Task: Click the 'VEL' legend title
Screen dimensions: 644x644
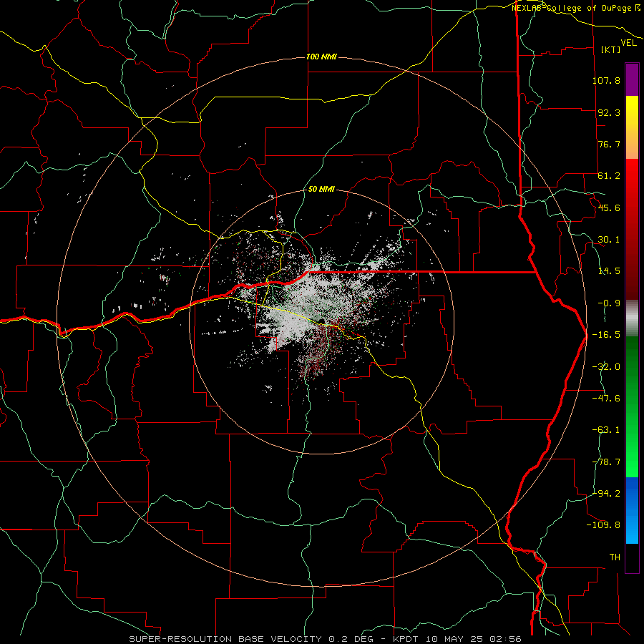Action: (x=628, y=43)
